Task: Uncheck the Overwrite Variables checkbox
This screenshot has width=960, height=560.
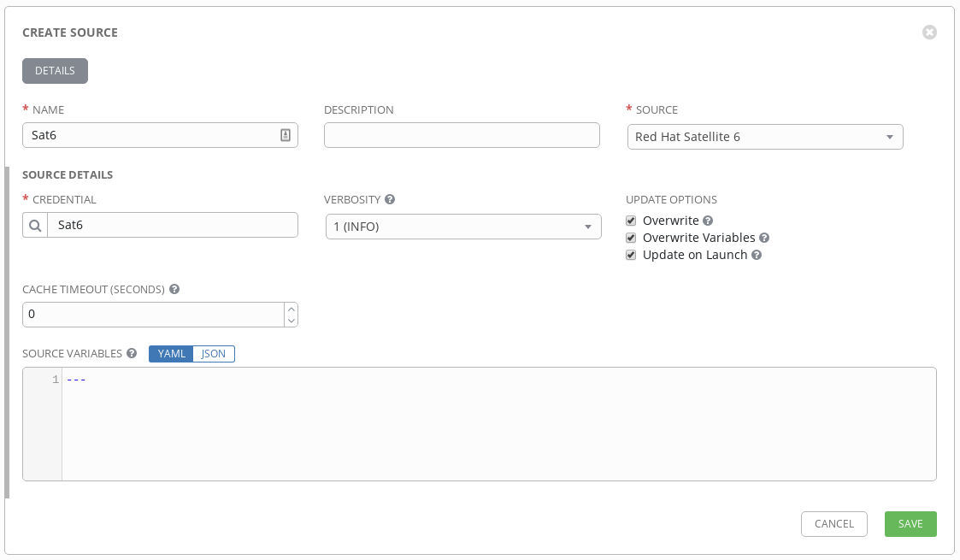Action: pos(632,238)
